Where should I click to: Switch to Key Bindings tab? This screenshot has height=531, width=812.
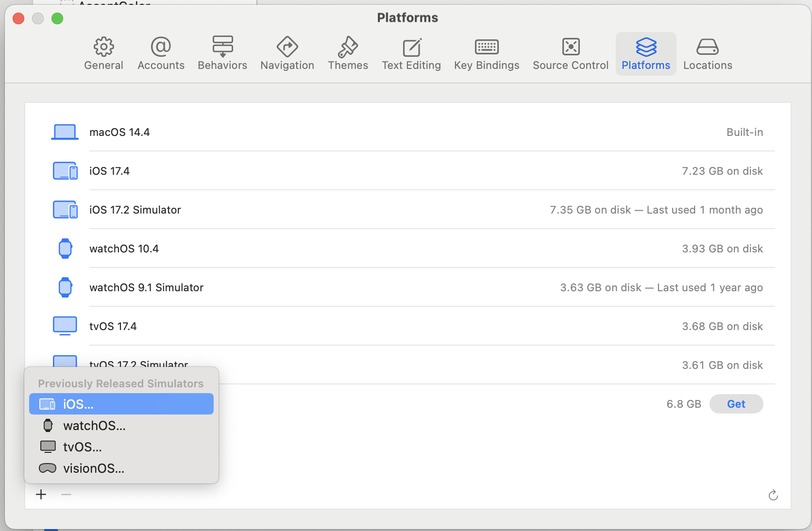tap(487, 54)
